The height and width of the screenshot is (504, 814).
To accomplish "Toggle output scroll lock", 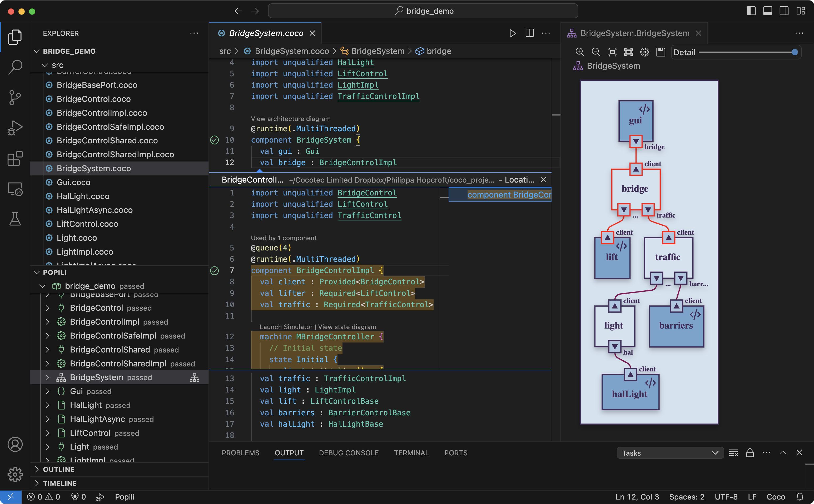I will point(750,453).
